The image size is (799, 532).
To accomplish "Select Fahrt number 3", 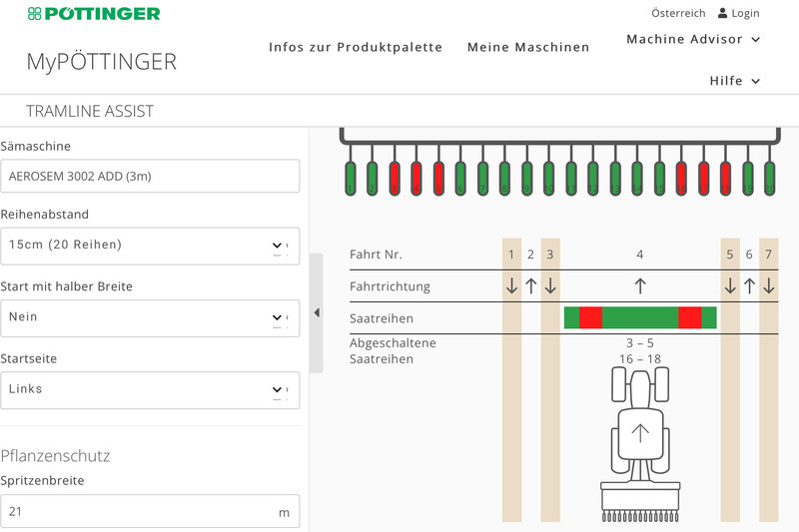I will coord(550,255).
